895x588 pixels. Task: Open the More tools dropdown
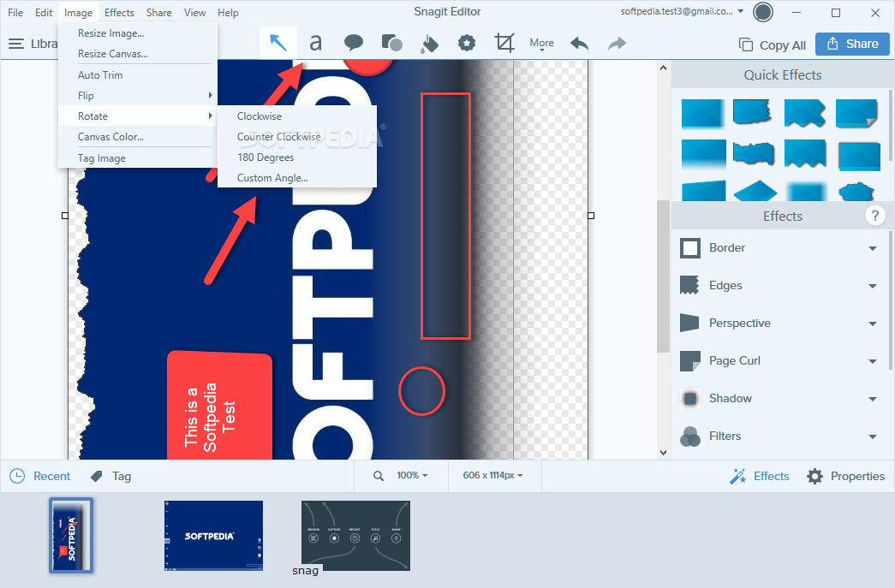[541, 44]
